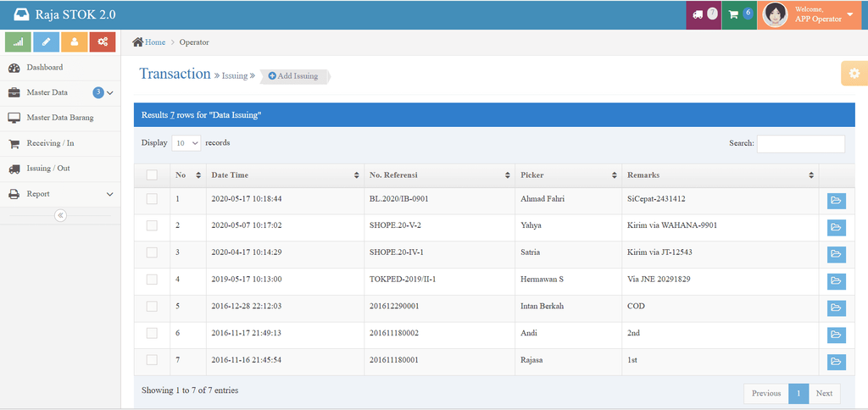This screenshot has height=410, width=868.
Task: Click the Home icon in breadcrumb
Action: click(138, 42)
